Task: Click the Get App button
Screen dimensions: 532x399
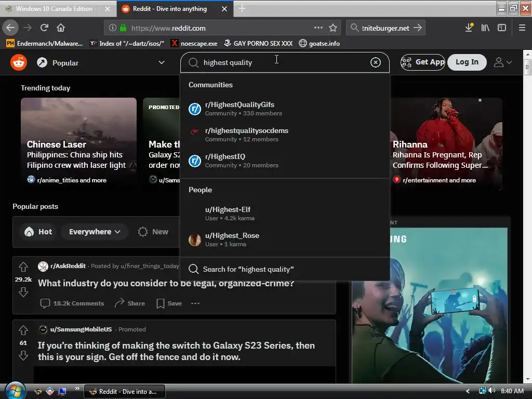Action: click(423, 62)
